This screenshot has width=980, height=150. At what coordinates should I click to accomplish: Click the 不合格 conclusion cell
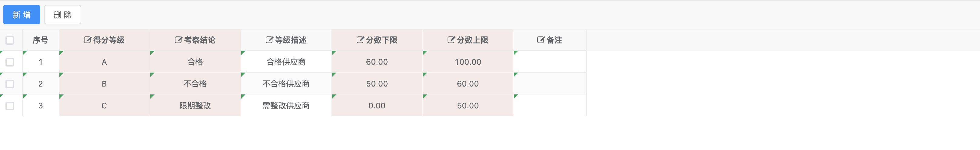(195, 84)
